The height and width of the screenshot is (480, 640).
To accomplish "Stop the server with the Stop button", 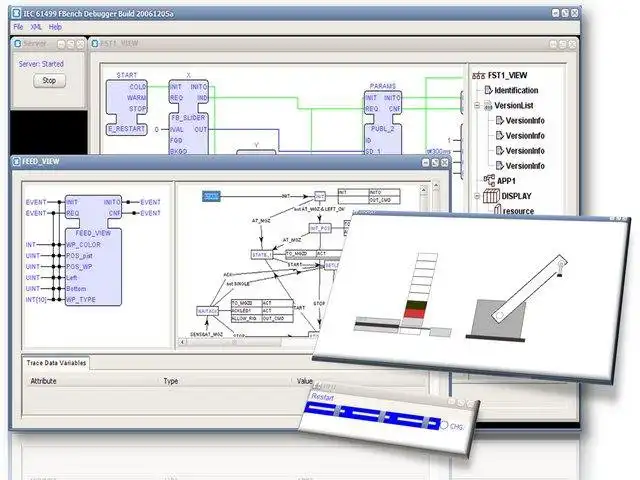I will coord(49,80).
